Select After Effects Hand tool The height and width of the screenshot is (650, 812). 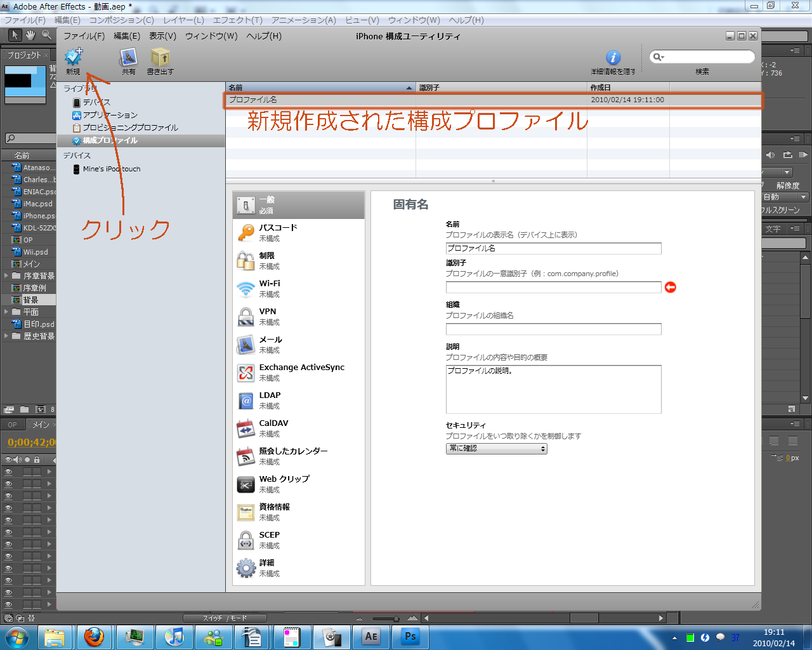[x=30, y=35]
